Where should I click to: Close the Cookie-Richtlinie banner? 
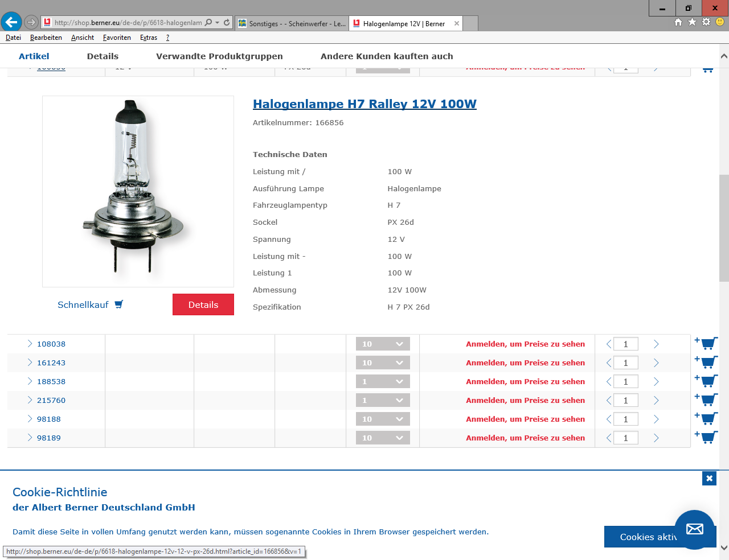[x=709, y=478]
